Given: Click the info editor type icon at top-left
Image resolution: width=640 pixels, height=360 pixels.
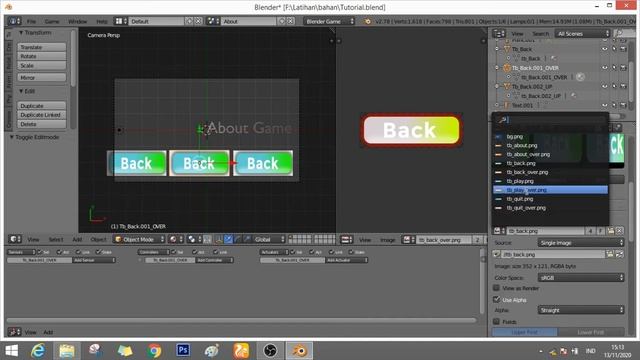Looking at the screenshot, I should [14, 21].
